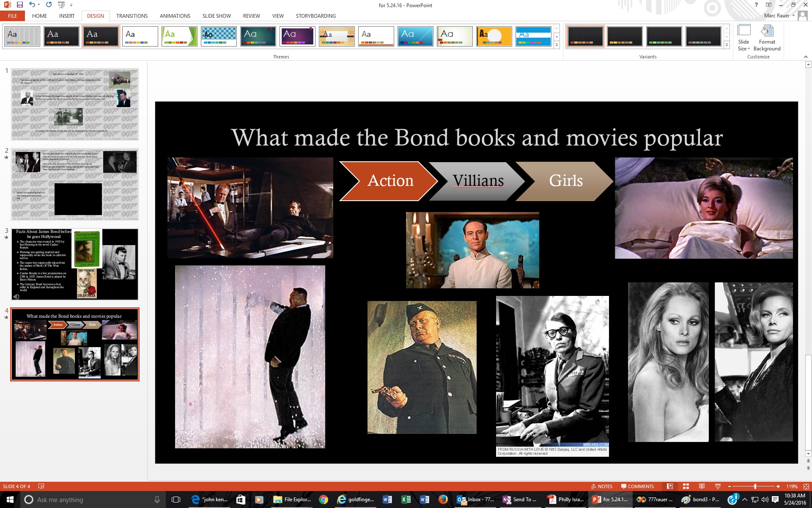Open Task View in the taskbar
This screenshot has width=812, height=508.
pyautogui.click(x=176, y=500)
